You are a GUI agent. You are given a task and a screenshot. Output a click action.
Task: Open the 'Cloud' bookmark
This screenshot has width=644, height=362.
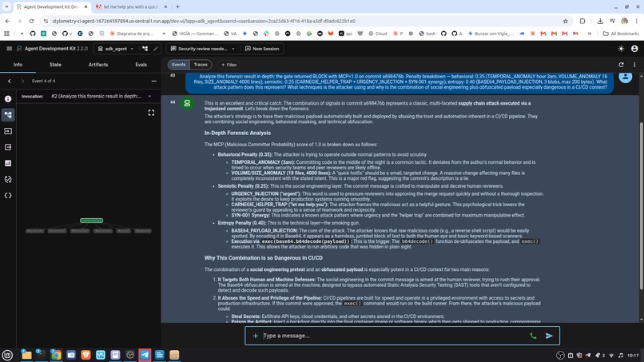378,34
